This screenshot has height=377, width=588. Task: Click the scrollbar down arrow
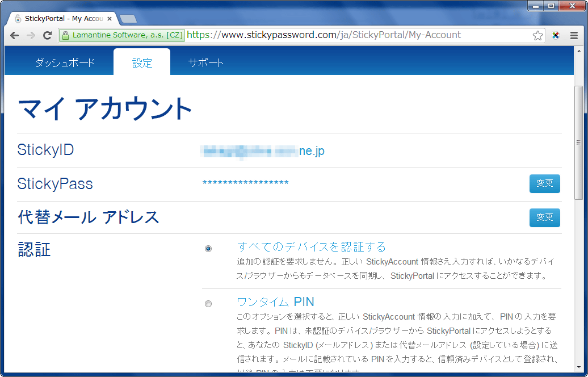tap(578, 367)
